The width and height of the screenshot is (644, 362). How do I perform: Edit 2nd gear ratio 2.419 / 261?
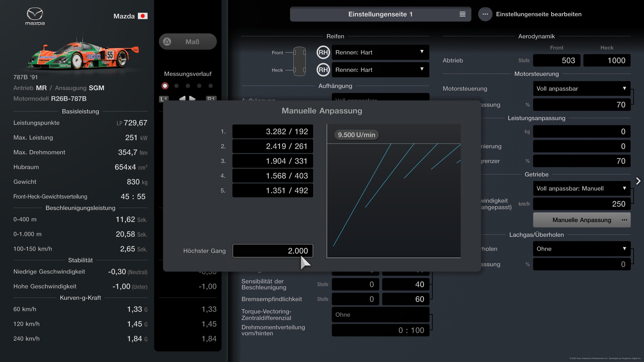click(273, 146)
